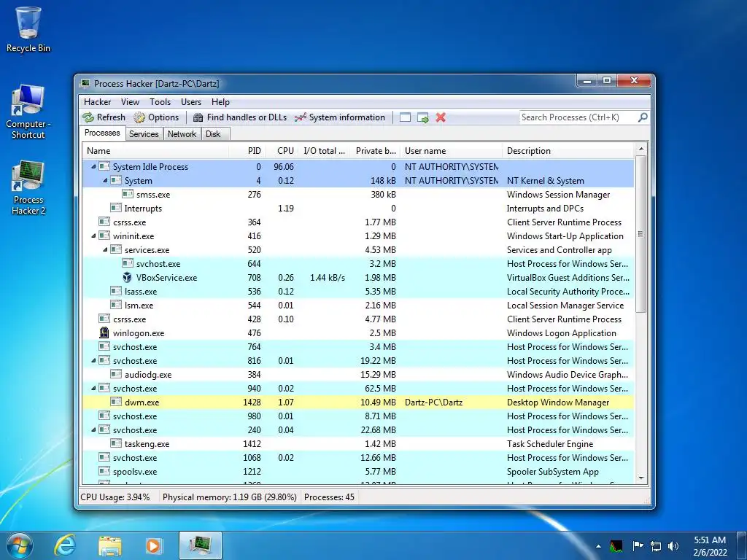This screenshot has height=560, width=747.
Task: Collapse the services.exe tree node
Action: (x=105, y=249)
